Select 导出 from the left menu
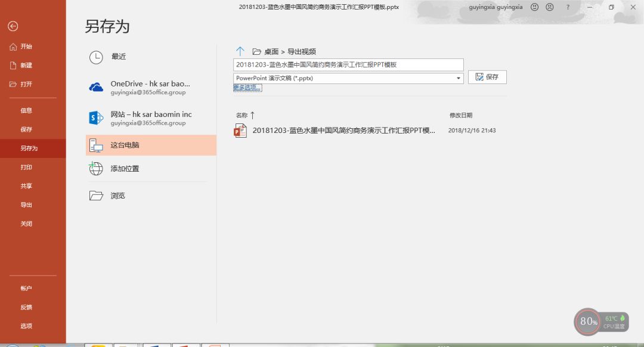Screen dimensions: 644x347 [26, 205]
